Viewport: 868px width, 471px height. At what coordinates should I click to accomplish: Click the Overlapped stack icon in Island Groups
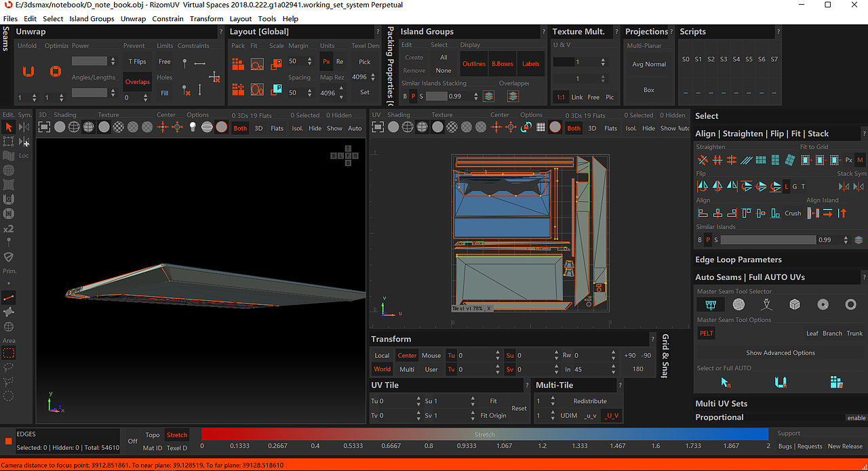(513, 96)
